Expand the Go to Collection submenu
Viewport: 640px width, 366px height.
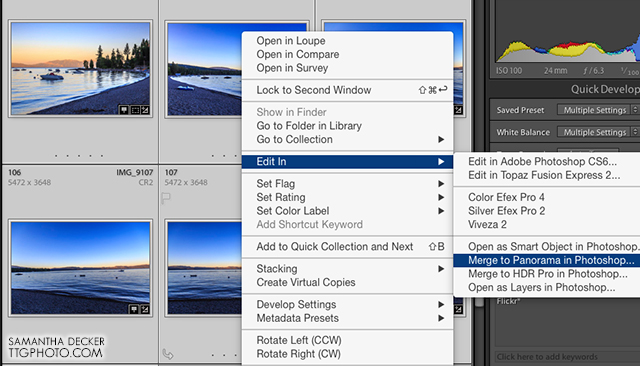pos(347,140)
